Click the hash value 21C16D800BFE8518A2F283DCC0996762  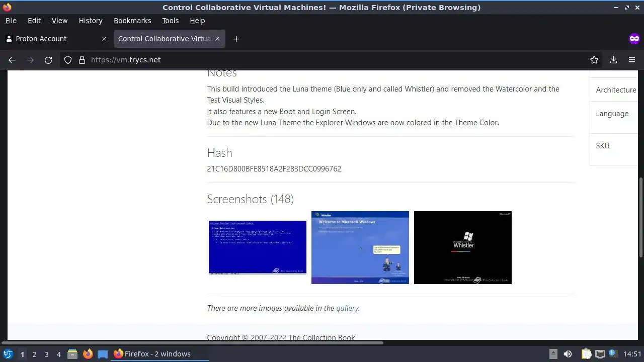(274, 169)
